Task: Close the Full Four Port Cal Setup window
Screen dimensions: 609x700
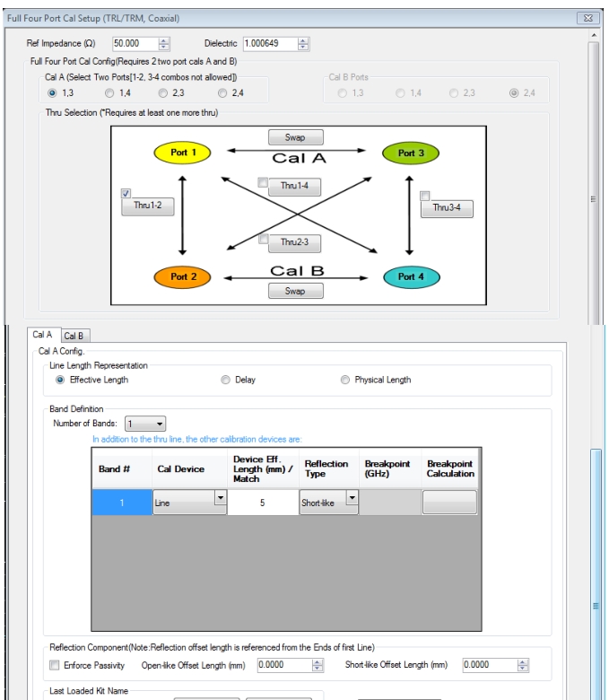Action: tap(588, 18)
